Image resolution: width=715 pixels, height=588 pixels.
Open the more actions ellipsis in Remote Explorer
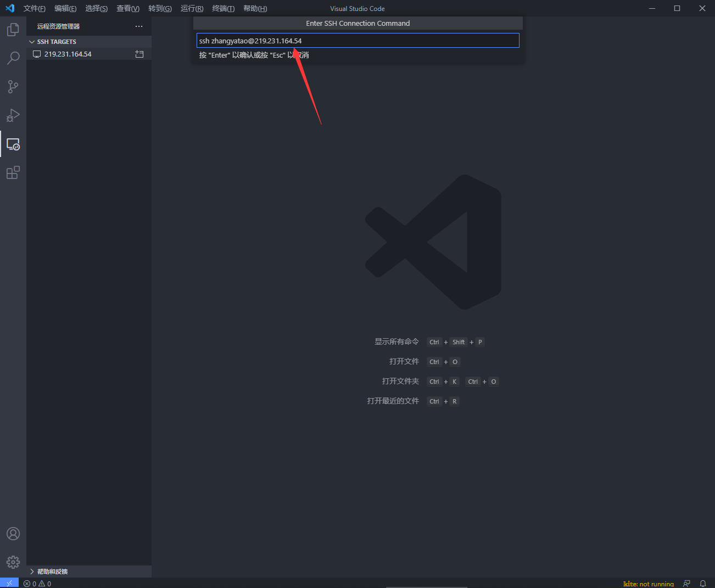(139, 26)
